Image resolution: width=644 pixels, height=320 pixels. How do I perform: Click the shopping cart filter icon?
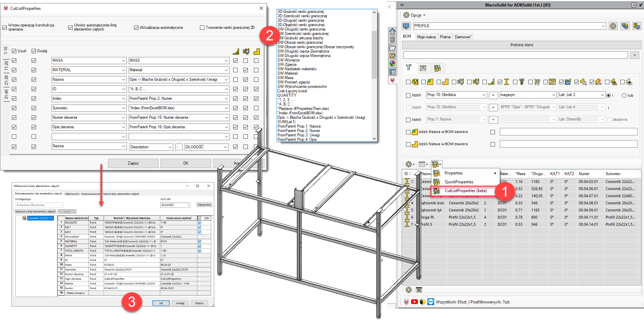[x=537, y=82]
